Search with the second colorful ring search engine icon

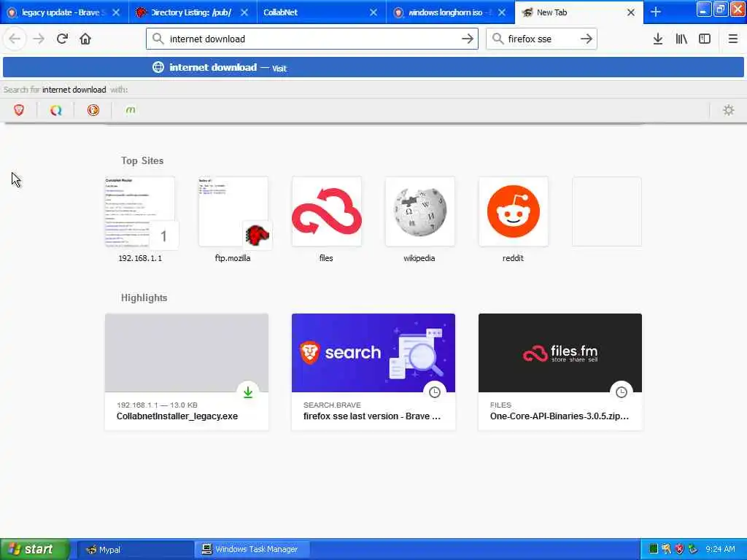55,110
